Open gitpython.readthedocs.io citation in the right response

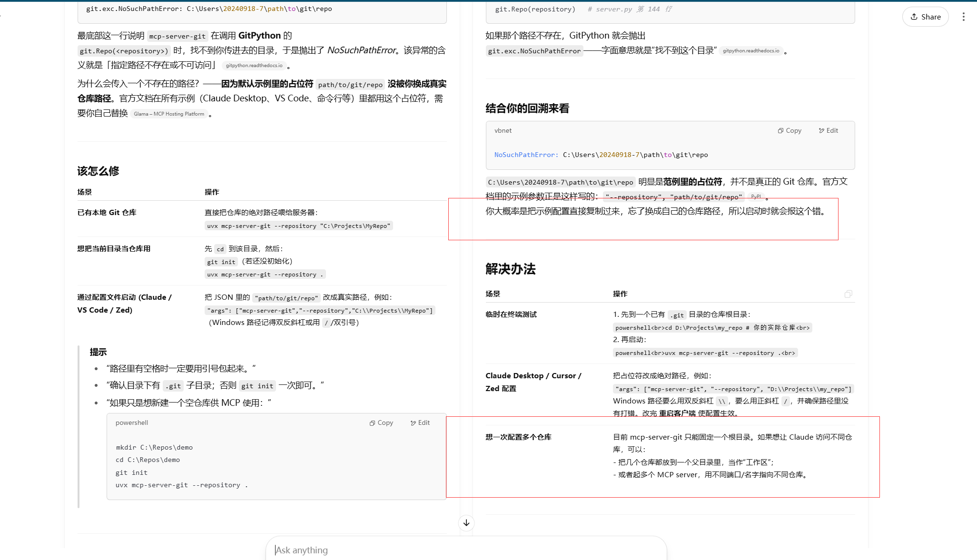751,51
